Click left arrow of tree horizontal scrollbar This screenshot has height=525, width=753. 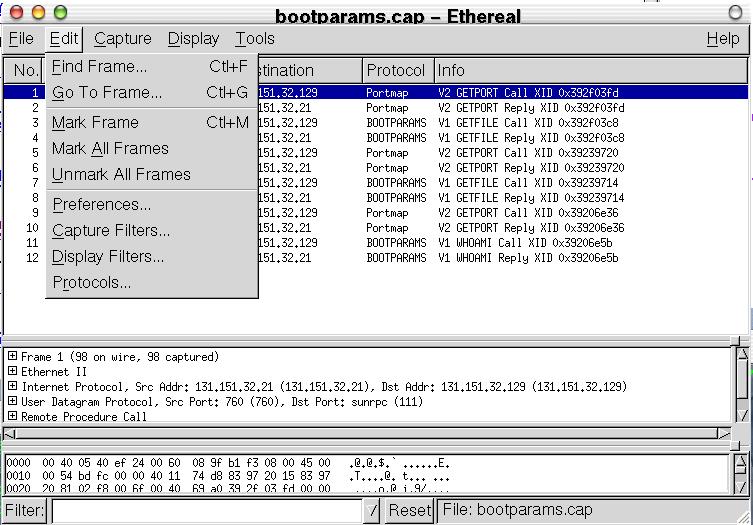point(9,434)
